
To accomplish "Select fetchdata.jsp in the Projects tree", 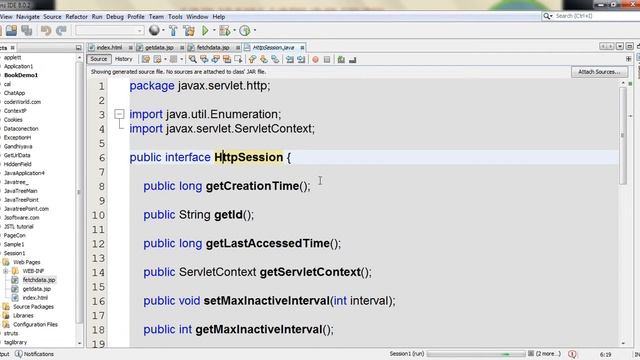I will [x=39, y=280].
